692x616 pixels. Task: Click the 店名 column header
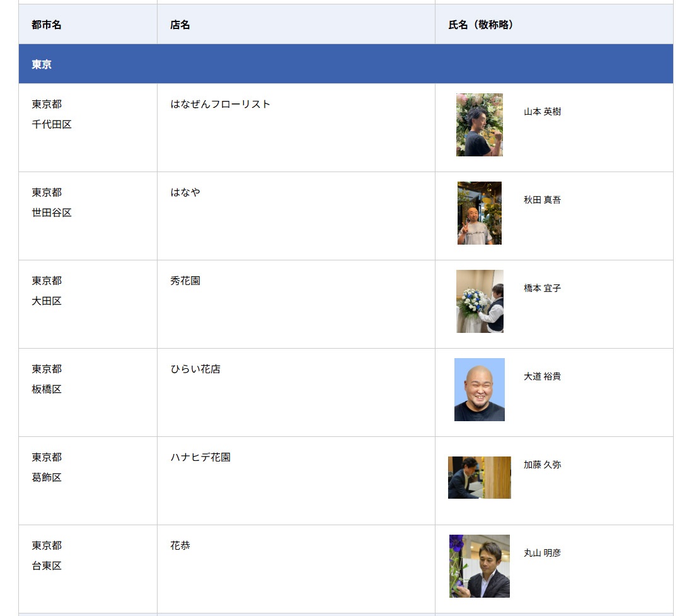180,25
